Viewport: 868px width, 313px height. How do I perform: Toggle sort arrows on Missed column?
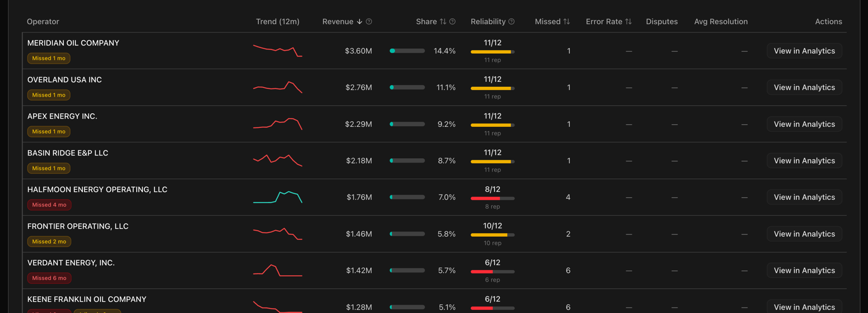pos(566,21)
